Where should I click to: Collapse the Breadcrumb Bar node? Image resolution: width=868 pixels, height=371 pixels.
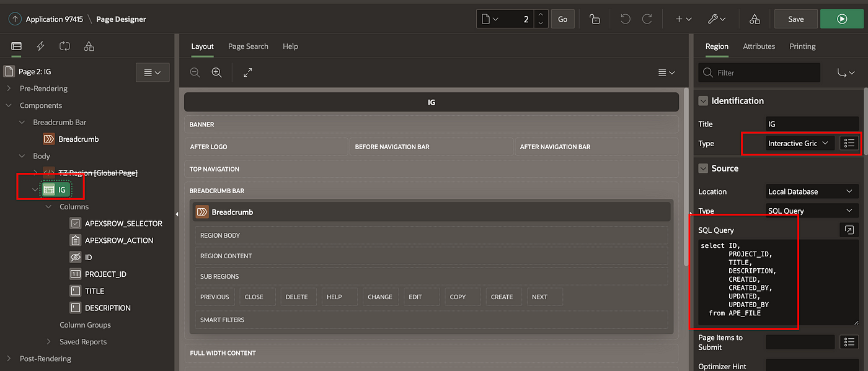point(22,122)
